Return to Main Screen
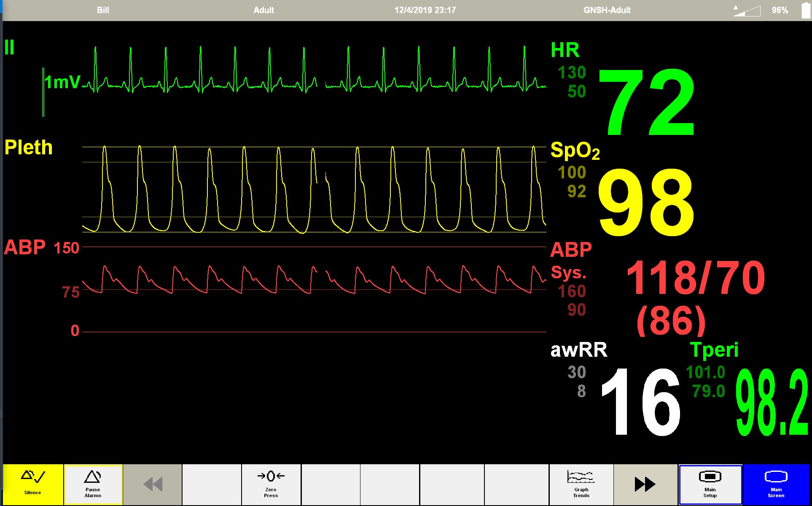 [776, 484]
